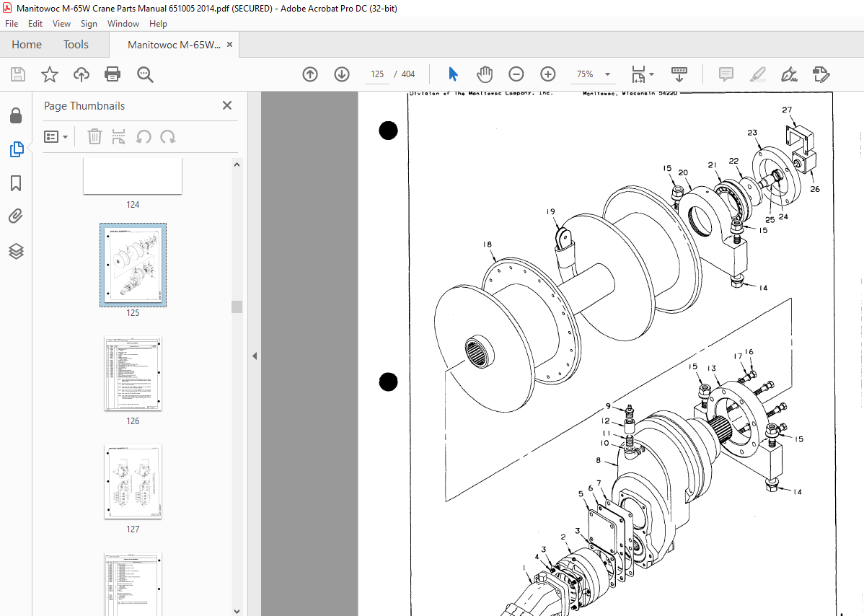Open the Find text magnifier icon

tap(145, 74)
